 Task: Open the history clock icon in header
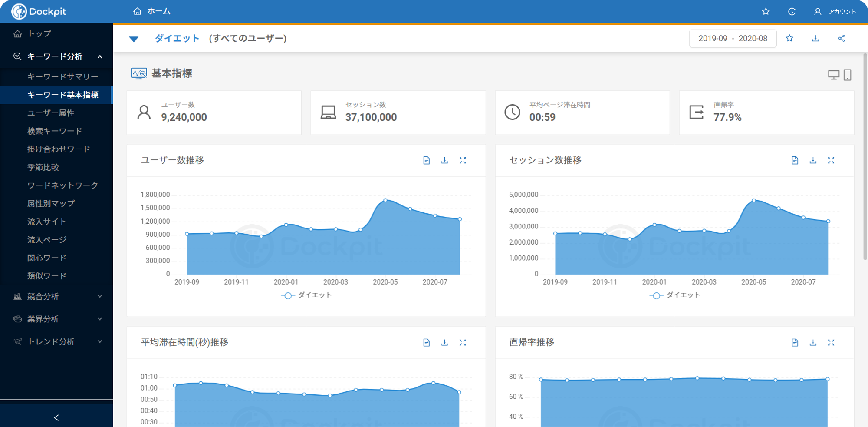[792, 12]
